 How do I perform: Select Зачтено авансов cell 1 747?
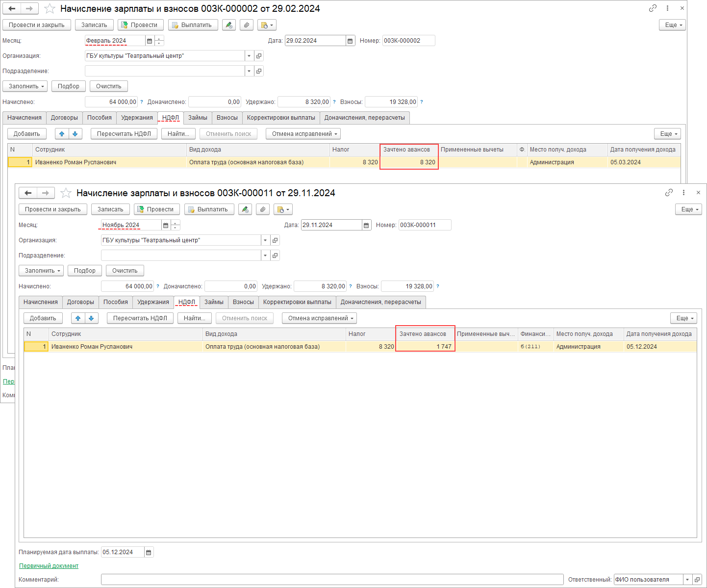[425, 347]
